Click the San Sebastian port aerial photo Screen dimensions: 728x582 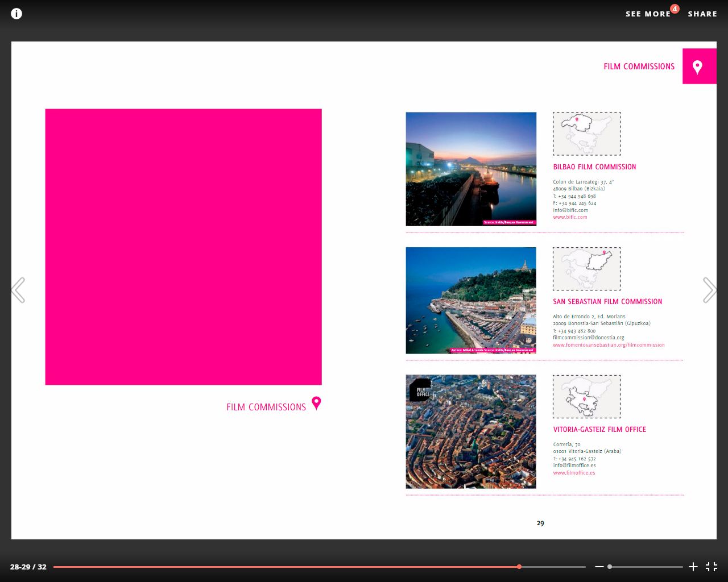click(471, 300)
